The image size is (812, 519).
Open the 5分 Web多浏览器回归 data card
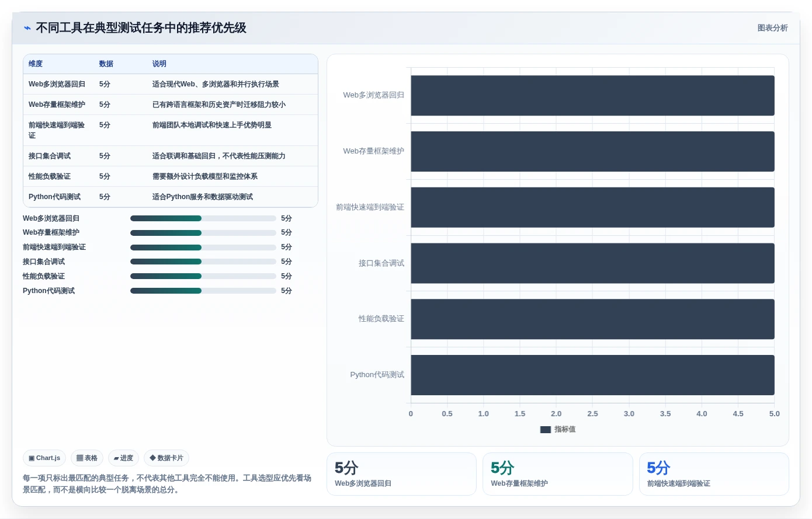401,474
